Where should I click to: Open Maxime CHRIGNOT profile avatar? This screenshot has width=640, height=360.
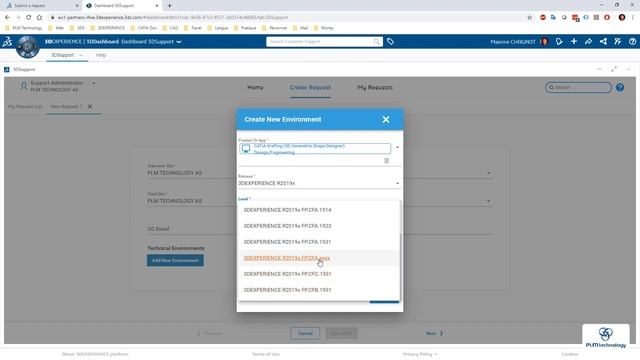pos(544,42)
